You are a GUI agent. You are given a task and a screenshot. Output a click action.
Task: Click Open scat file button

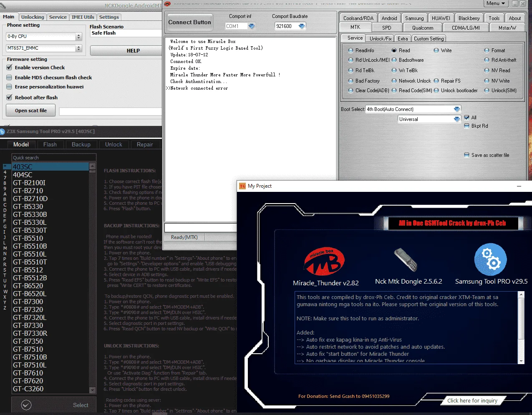31,111
